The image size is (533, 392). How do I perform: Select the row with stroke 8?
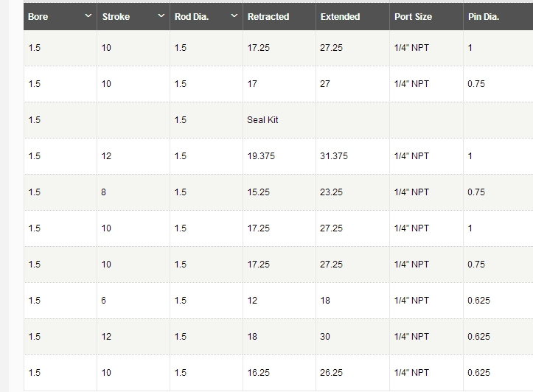click(x=279, y=192)
